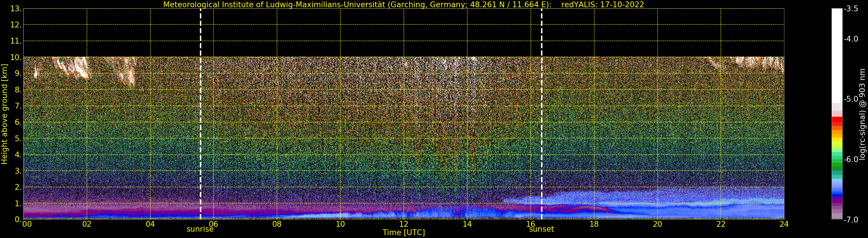Image resolution: width=868 pixels, height=238 pixels.
Task: Click the '6.' height tick label
Action: point(18,122)
